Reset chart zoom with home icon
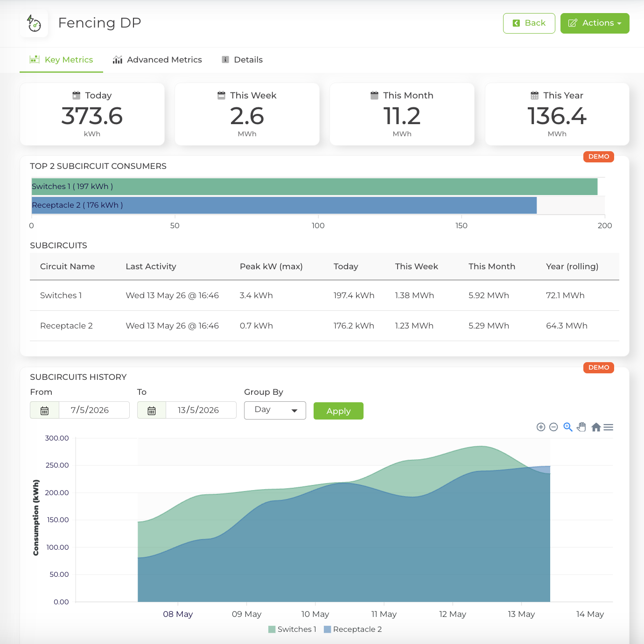 pos(596,427)
